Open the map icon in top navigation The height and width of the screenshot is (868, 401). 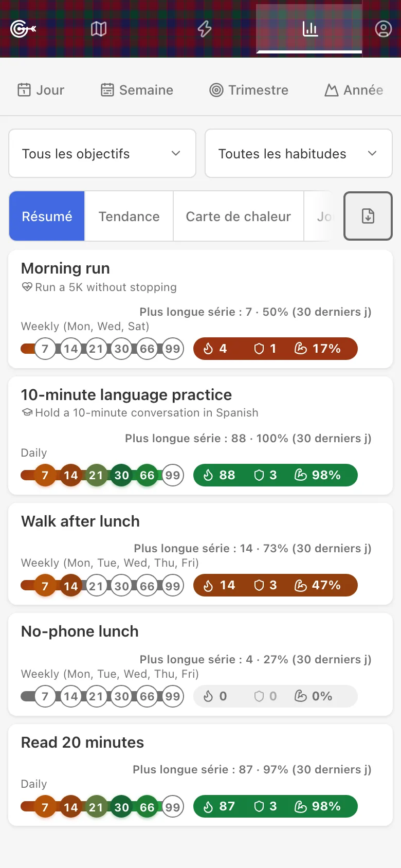(x=99, y=29)
